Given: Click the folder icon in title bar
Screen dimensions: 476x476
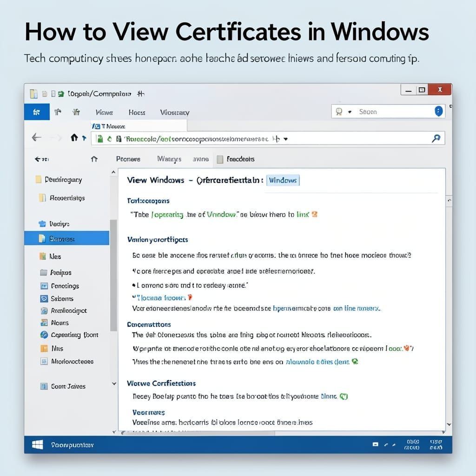Looking at the screenshot, I should (33, 94).
